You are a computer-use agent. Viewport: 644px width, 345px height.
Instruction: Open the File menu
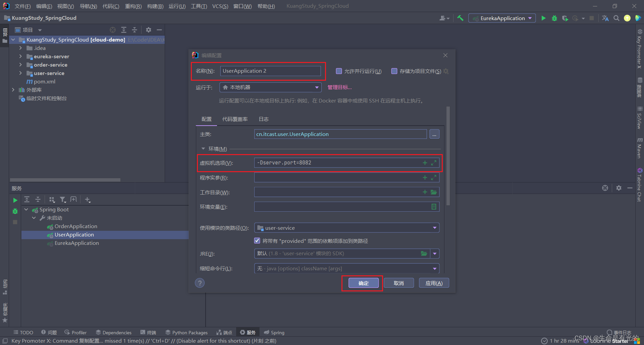[22, 6]
